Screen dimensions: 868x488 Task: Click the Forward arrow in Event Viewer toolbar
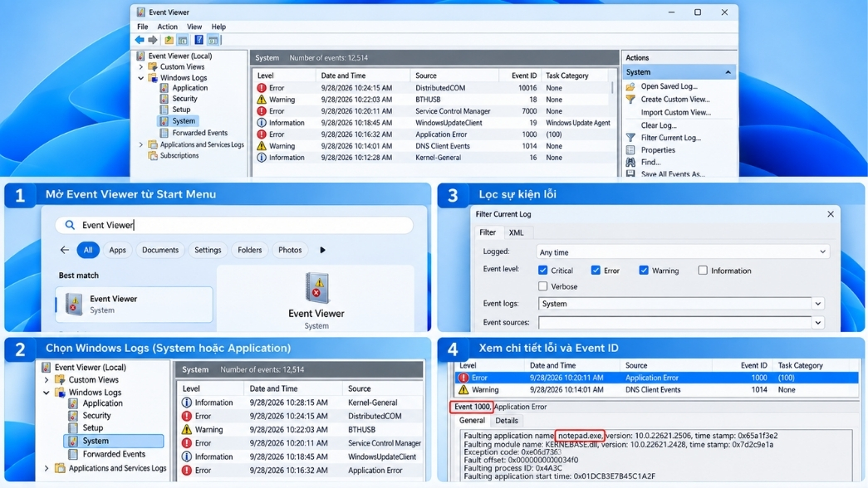pyautogui.click(x=153, y=40)
